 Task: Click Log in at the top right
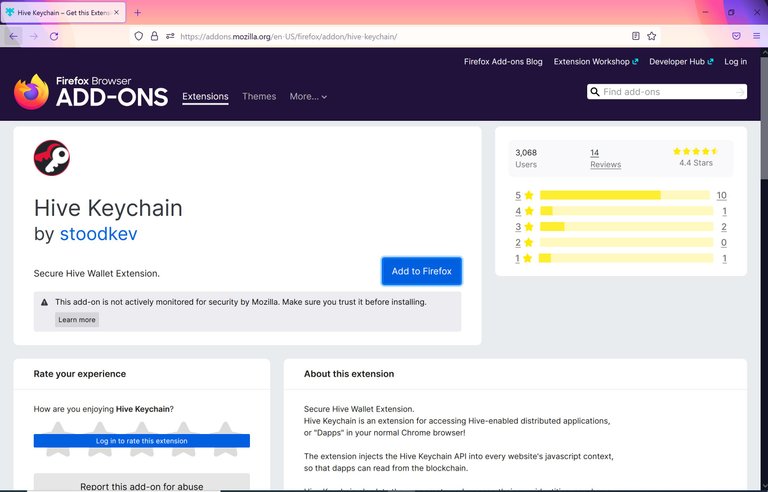(x=736, y=62)
